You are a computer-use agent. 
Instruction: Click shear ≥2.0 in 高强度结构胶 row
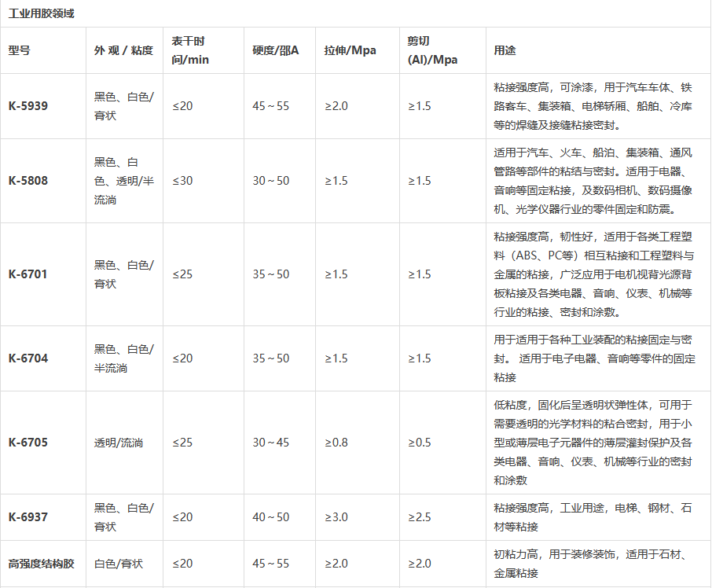[420, 564]
